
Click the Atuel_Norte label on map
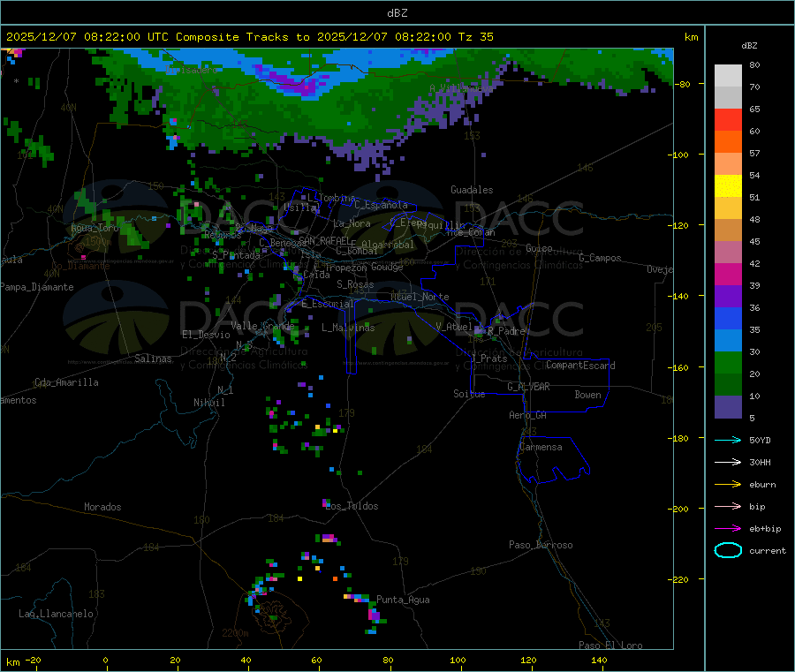(x=420, y=297)
